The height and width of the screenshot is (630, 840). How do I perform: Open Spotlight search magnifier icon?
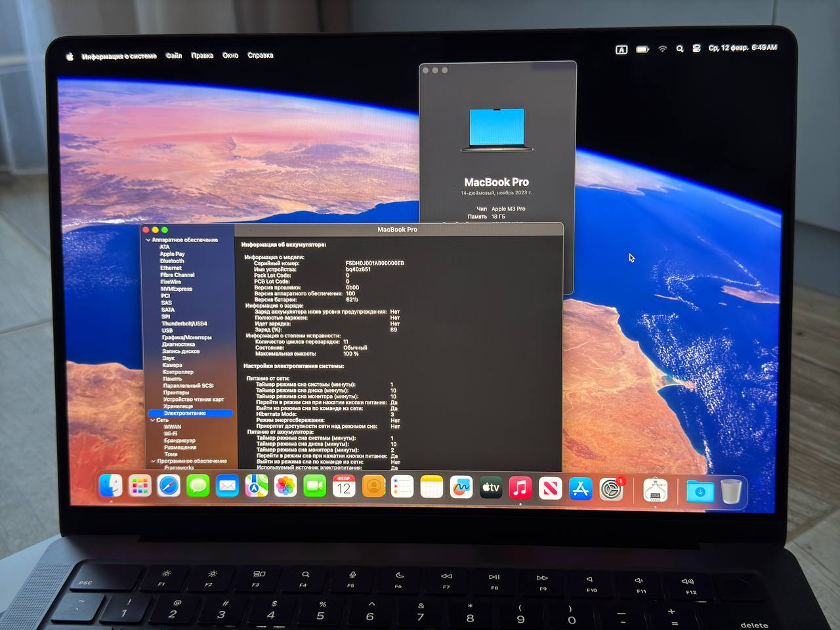pyautogui.click(x=680, y=49)
